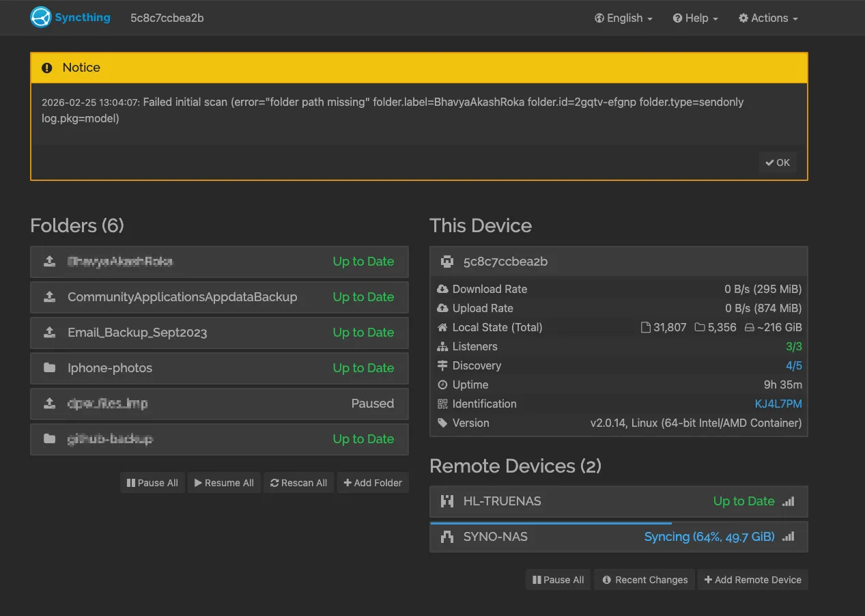Click the KJ4L7PM identification link
The height and width of the screenshot is (616, 865).
[778, 404]
